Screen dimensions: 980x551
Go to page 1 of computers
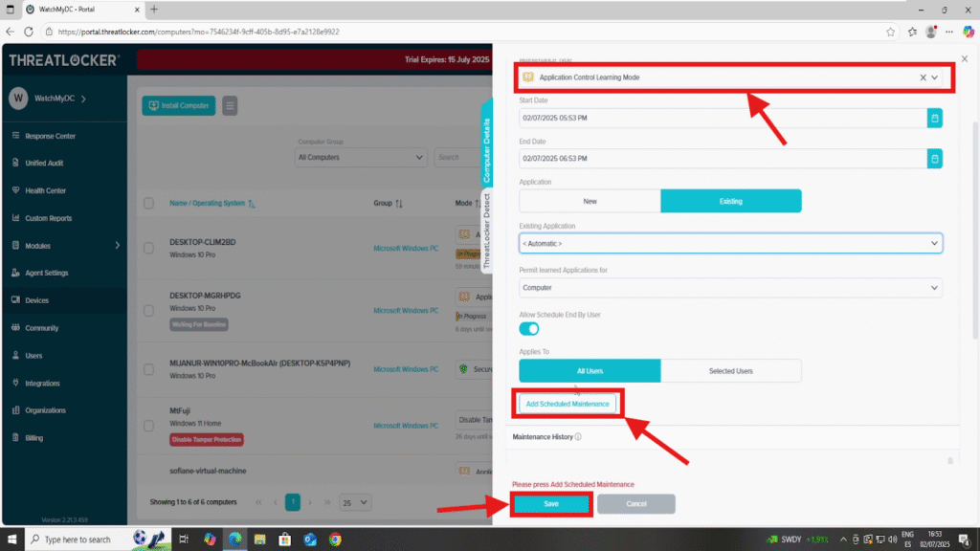coord(293,502)
